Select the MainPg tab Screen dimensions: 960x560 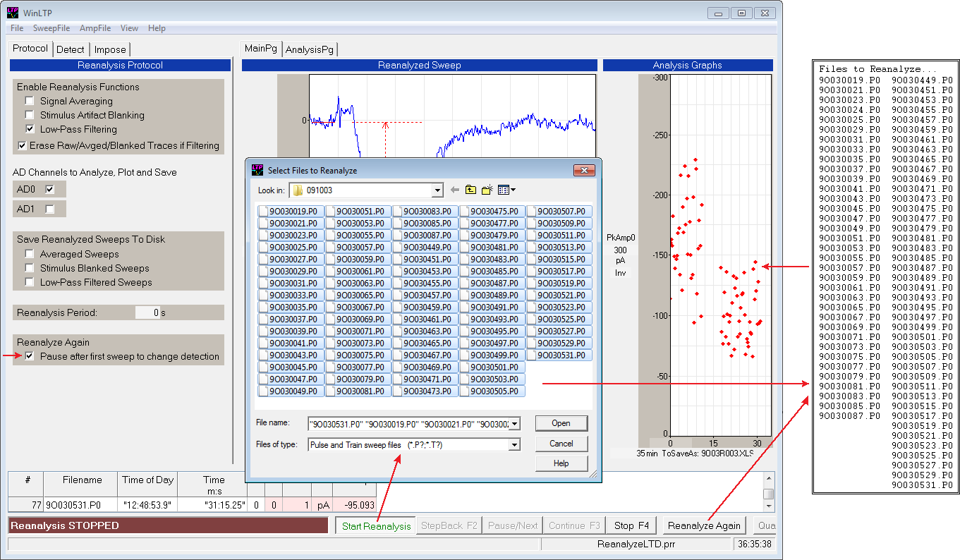(x=261, y=48)
